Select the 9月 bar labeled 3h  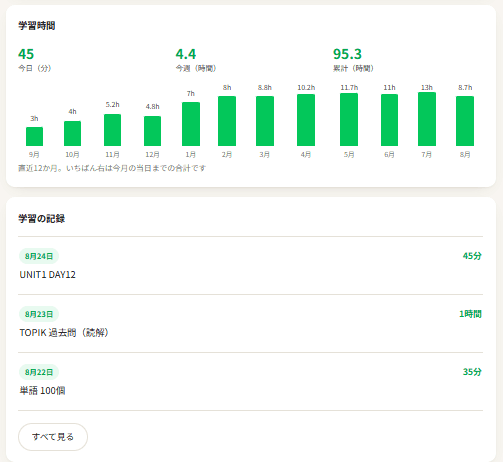(x=34, y=136)
